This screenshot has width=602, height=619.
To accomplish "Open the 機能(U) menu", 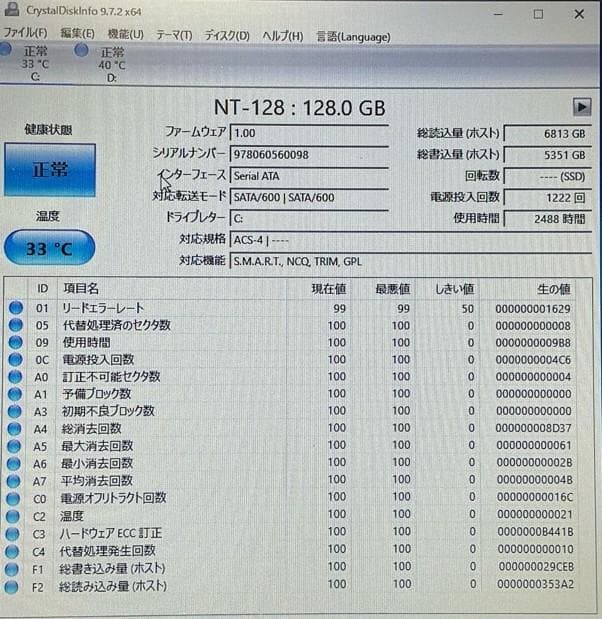I will pyautogui.click(x=126, y=34).
